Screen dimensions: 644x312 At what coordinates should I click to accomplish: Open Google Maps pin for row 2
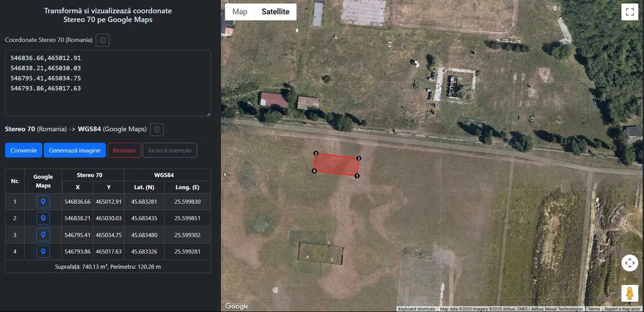(x=43, y=218)
